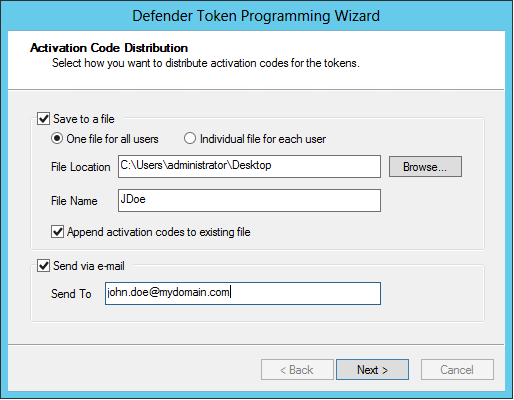
Task: Focus the Send To email address field
Action: tap(243, 293)
